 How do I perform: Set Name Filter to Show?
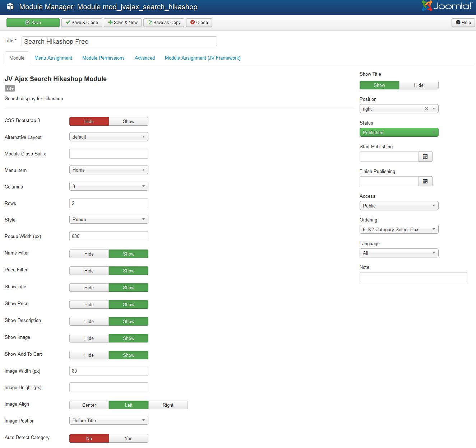click(x=129, y=254)
